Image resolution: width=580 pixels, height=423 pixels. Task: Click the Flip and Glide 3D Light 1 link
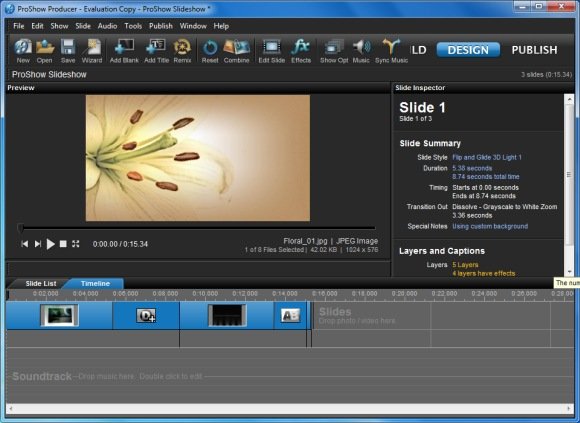pyautogui.click(x=487, y=157)
